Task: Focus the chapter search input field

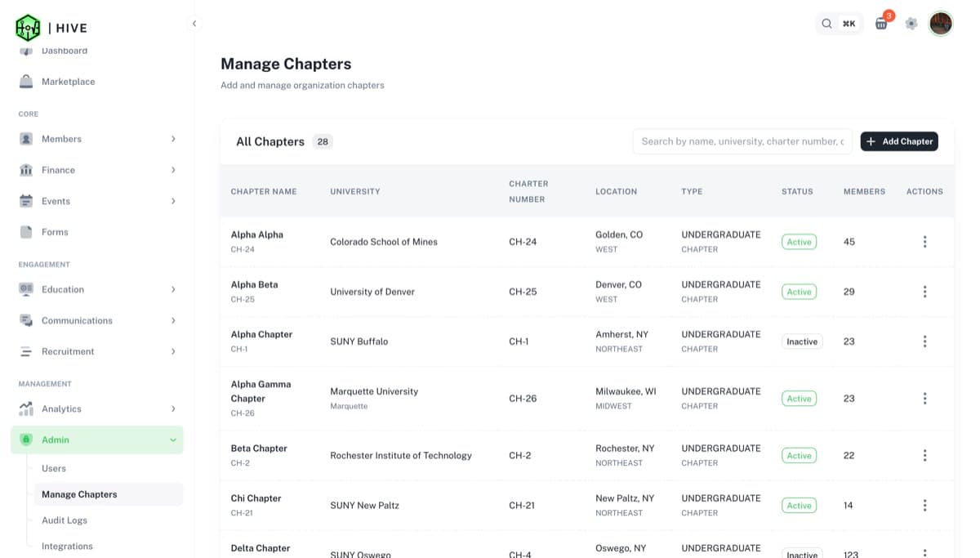Action: [x=742, y=141]
